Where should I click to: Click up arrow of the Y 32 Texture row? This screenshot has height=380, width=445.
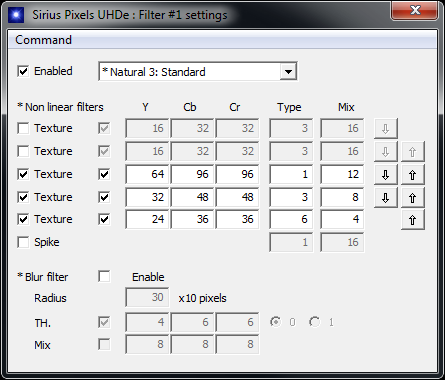(x=413, y=198)
